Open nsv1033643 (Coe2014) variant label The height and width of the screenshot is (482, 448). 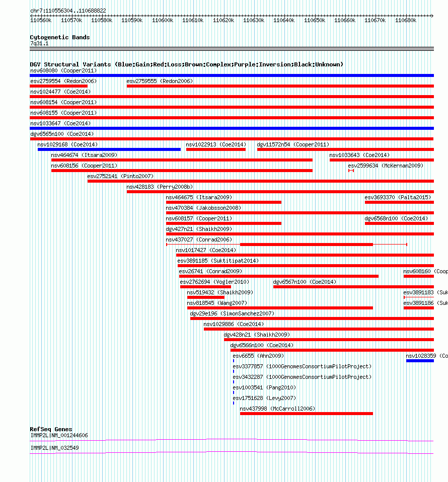359,155
